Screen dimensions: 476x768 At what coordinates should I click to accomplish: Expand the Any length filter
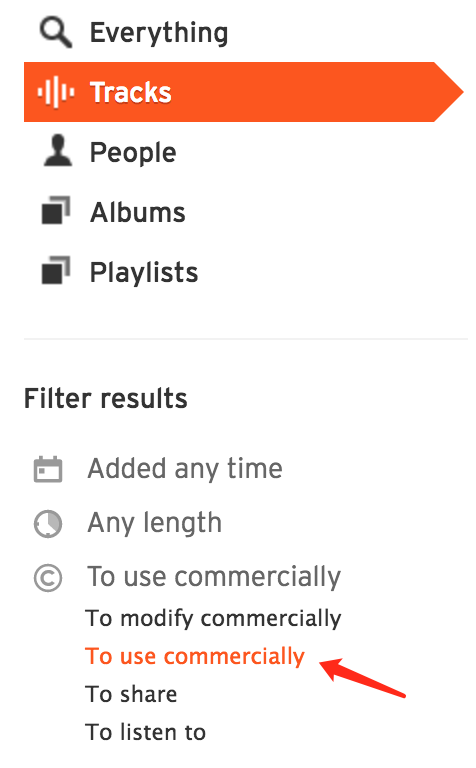[x=154, y=523]
